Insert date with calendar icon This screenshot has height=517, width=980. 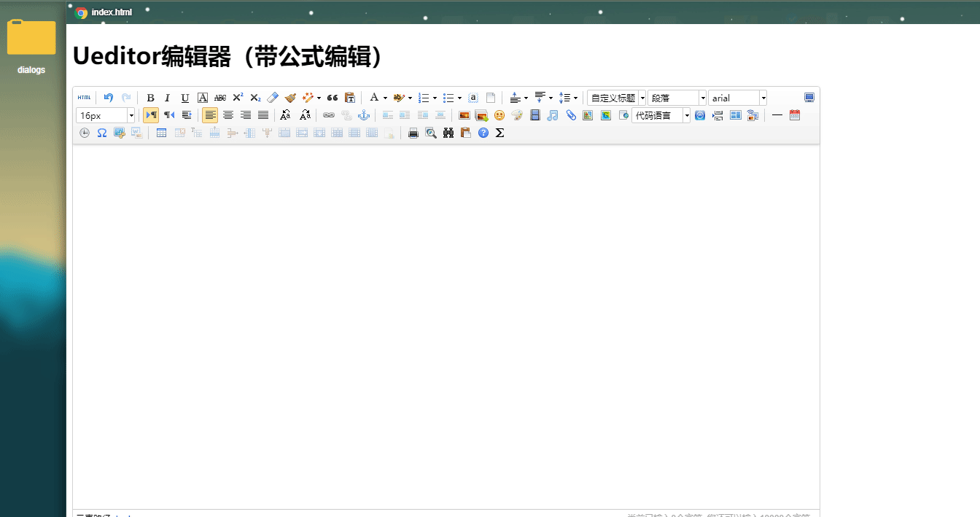point(795,115)
